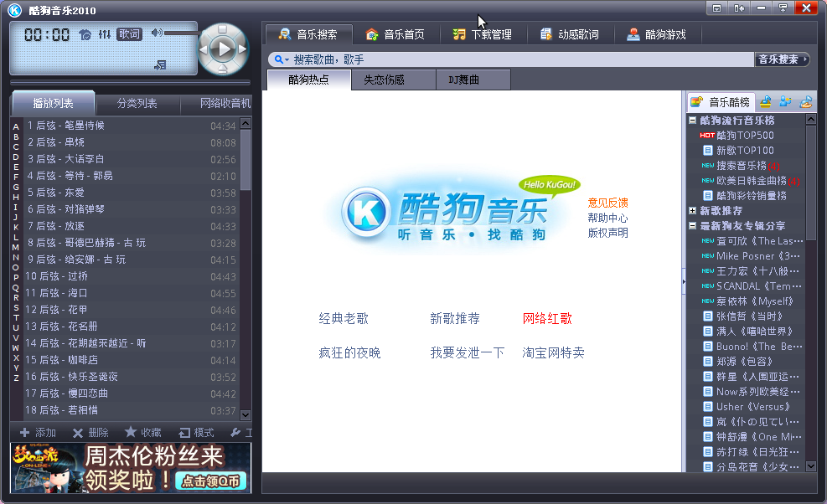Open the 我要发泄一下 link
Screen dimensions: 827x504
point(468,352)
